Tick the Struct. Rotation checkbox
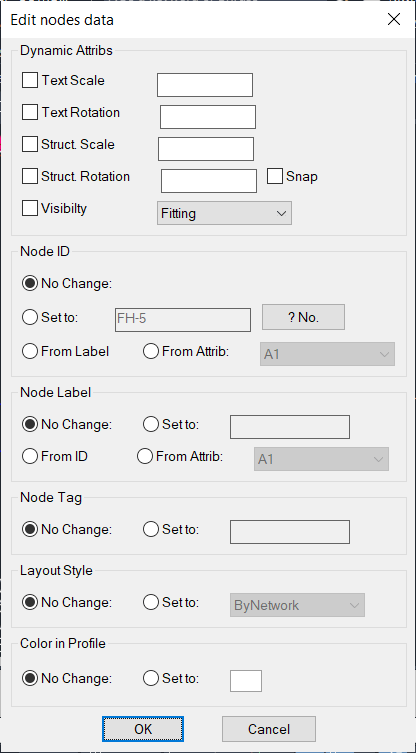 (30, 176)
